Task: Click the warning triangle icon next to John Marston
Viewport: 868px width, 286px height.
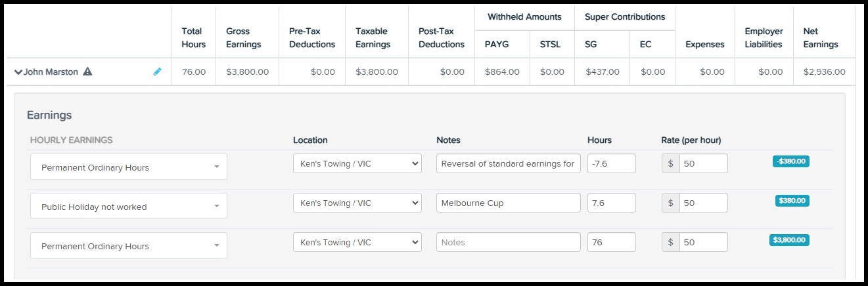Action: click(x=87, y=71)
